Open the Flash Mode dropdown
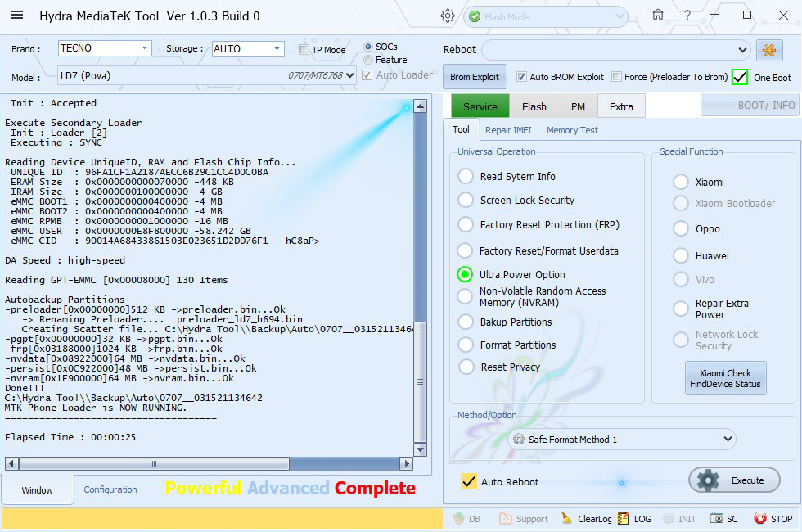Screen dimensions: 802x532 (x=546, y=17)
